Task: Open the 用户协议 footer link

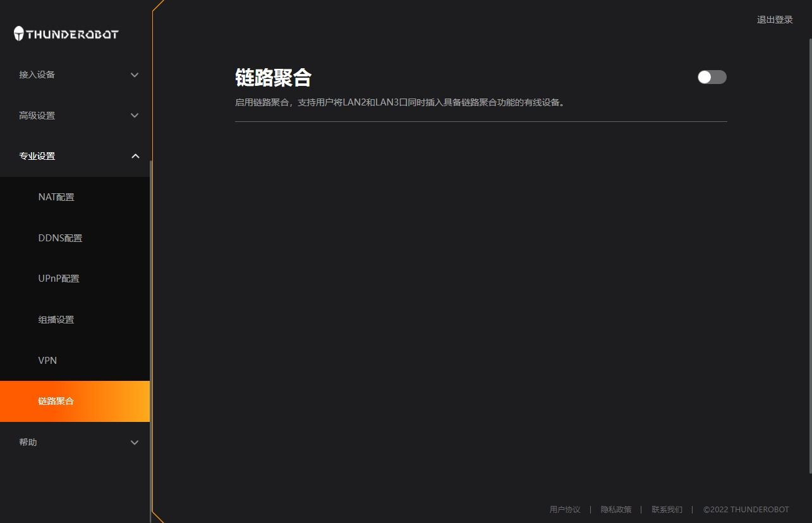Action: point(565,509)
